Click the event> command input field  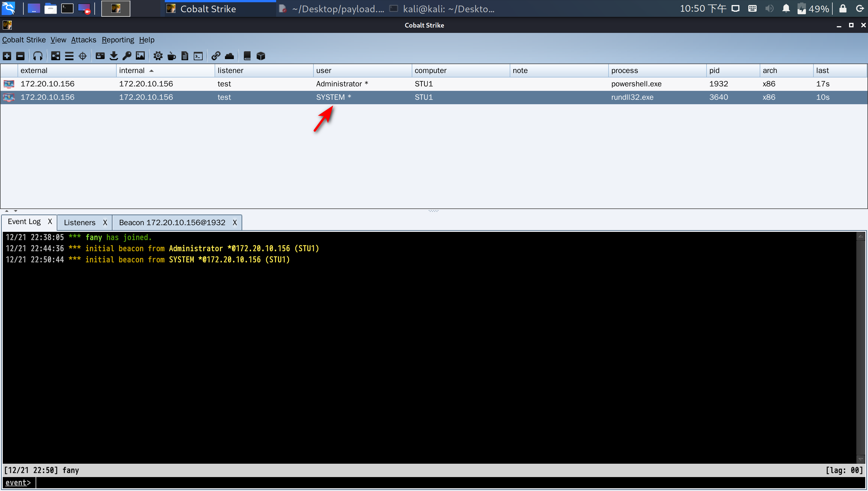pos(438,483)
